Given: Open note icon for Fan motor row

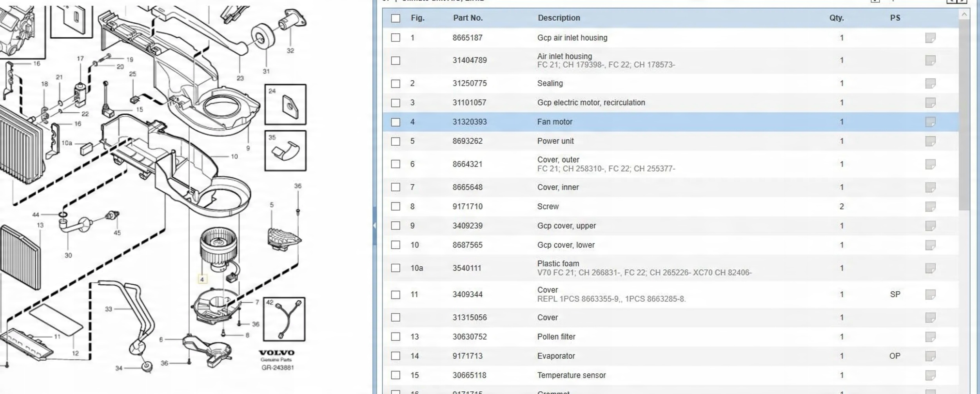Looking at the screenshot, I should [x=930, y=122].
